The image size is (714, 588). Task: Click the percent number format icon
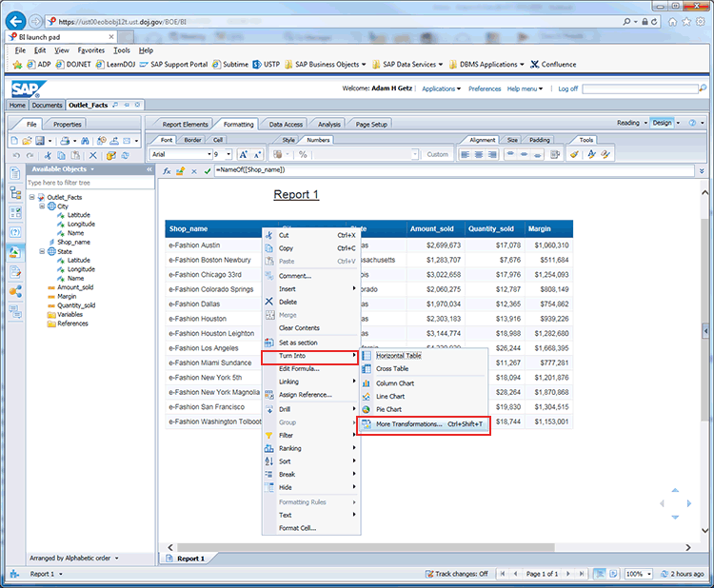tap(303, 155)
